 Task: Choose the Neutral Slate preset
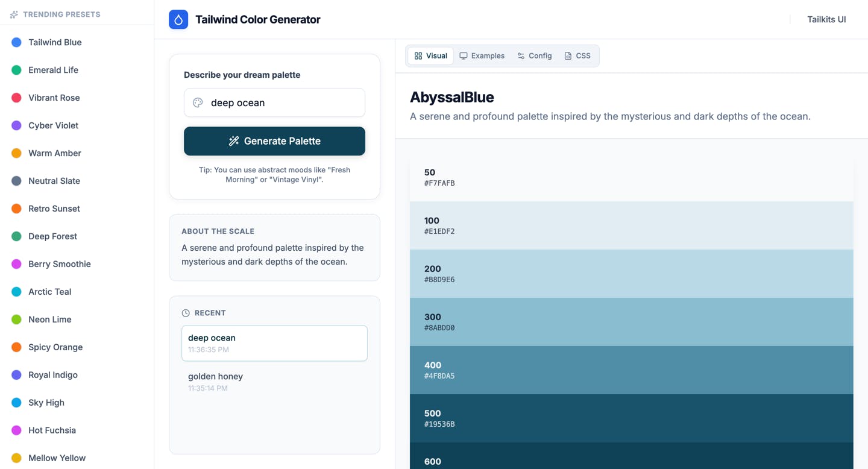[54, 181]
